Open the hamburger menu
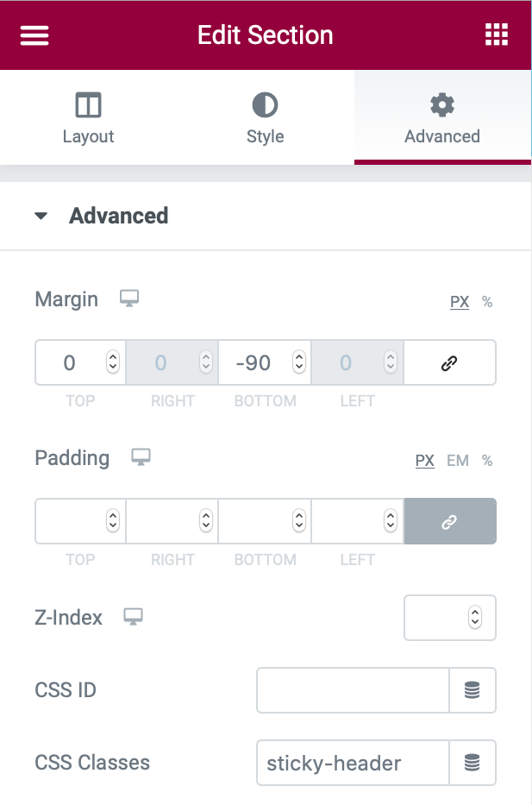This screenshot has width=532, height=805. pos(34,35)
